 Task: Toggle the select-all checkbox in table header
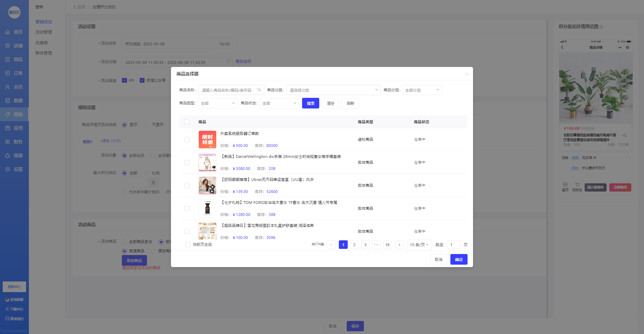click(x=187, y=122)
